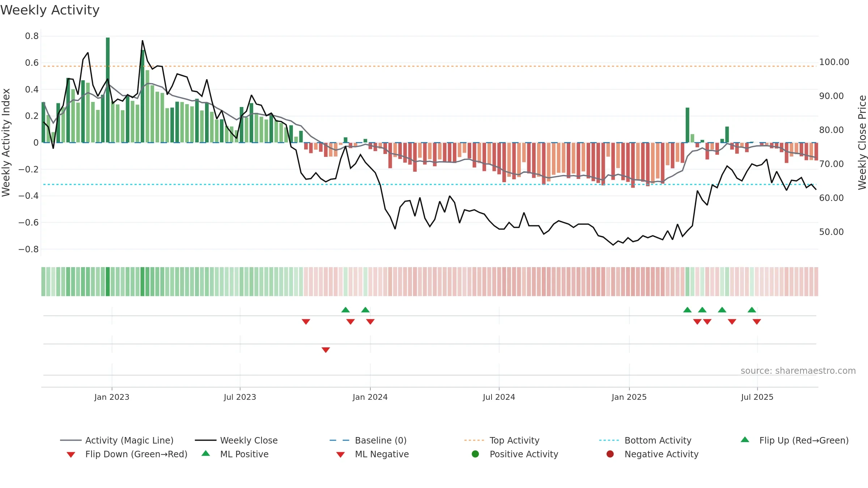Toggle the ML Negative legend entry
The image size is (868, 488).
point(373,454)
